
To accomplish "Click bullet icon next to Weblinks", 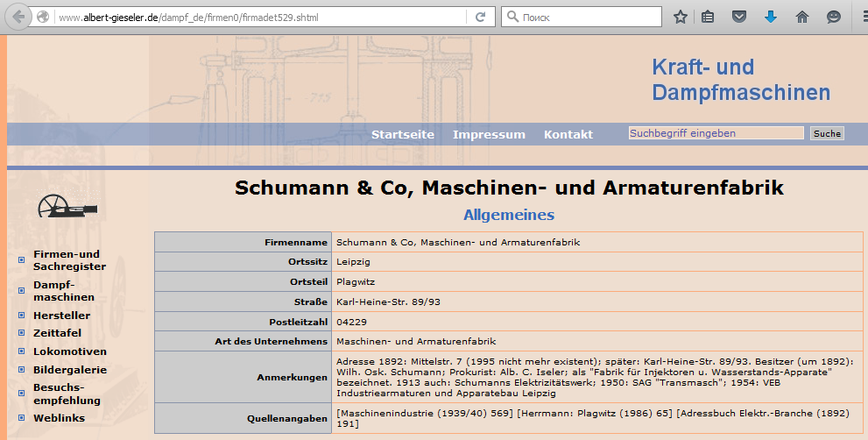I will pos(22,417).
